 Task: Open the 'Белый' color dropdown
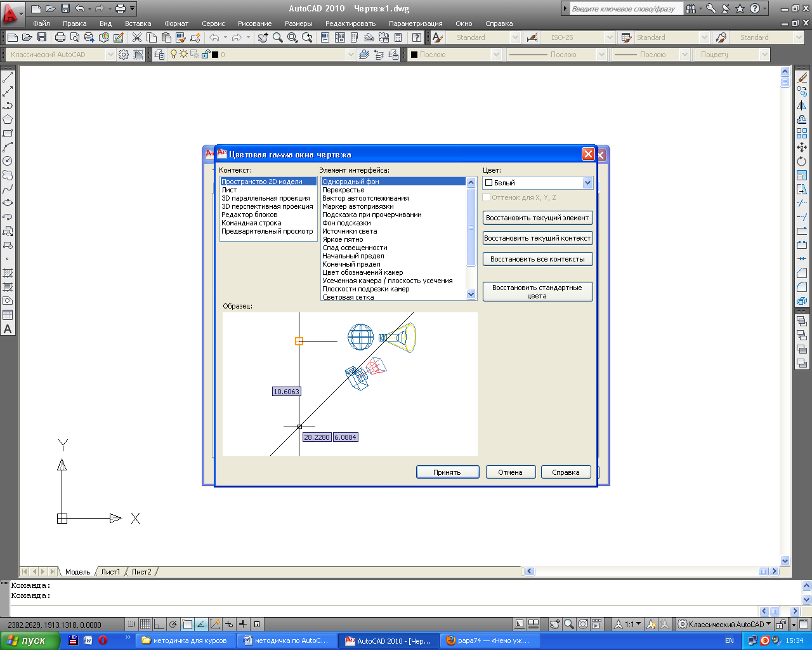587,183
